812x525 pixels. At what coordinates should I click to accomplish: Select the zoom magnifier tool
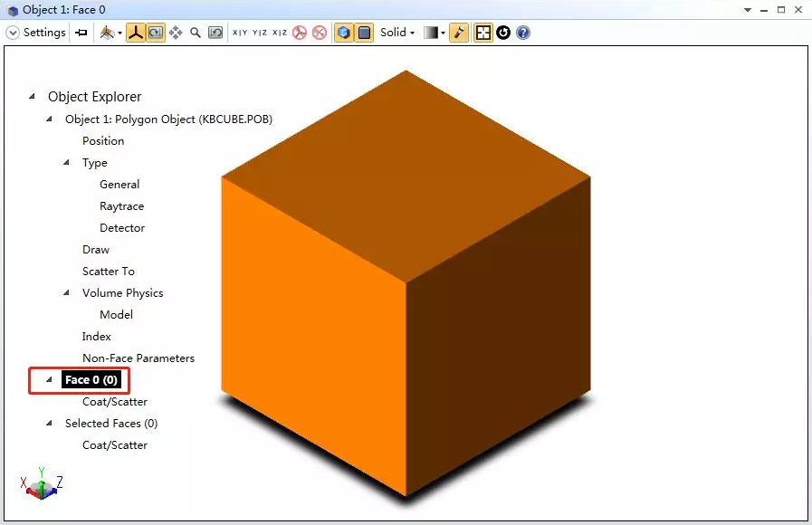(x=196, y=33)
